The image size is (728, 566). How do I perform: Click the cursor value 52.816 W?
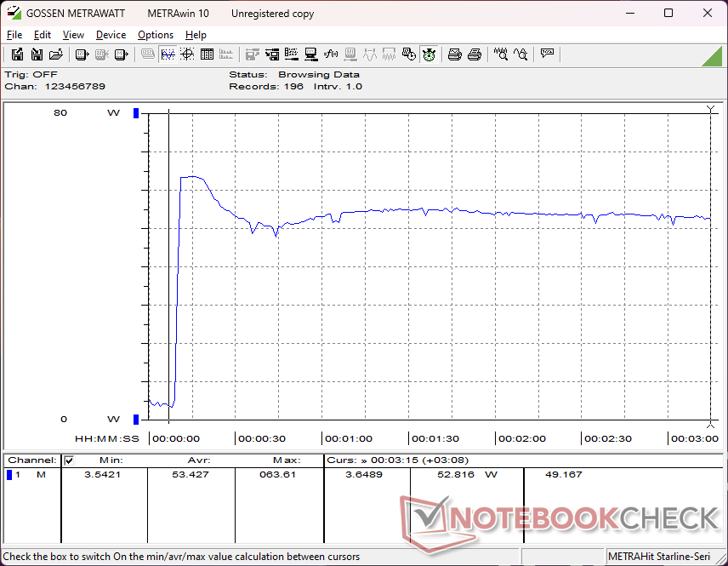[467, 474]
